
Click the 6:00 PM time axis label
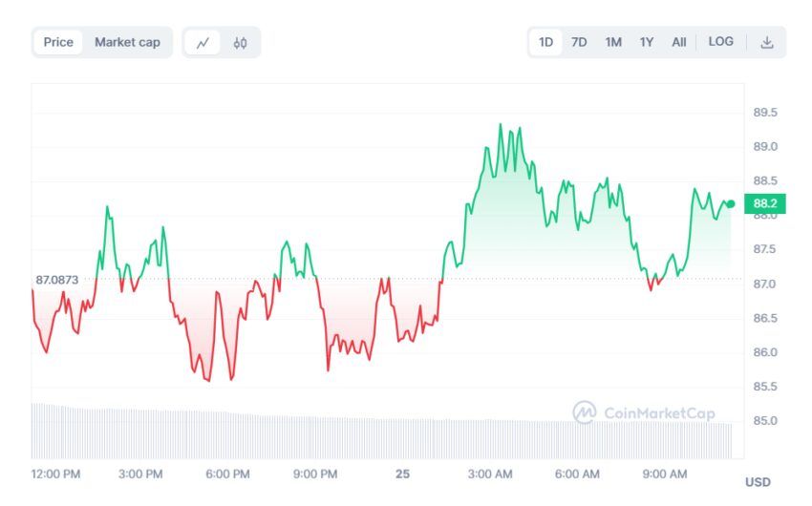[x=228, y=474]
